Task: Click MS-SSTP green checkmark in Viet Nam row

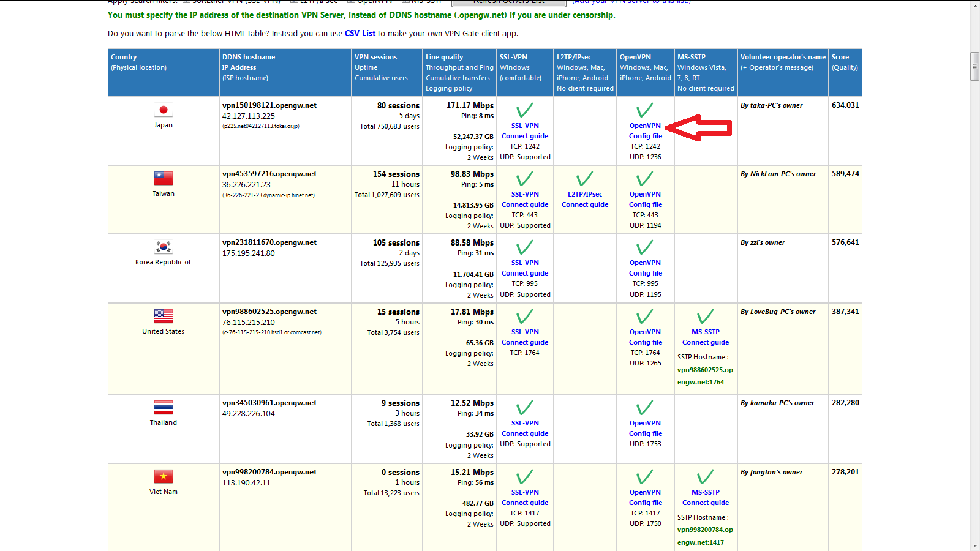Action: pos(705,478)
